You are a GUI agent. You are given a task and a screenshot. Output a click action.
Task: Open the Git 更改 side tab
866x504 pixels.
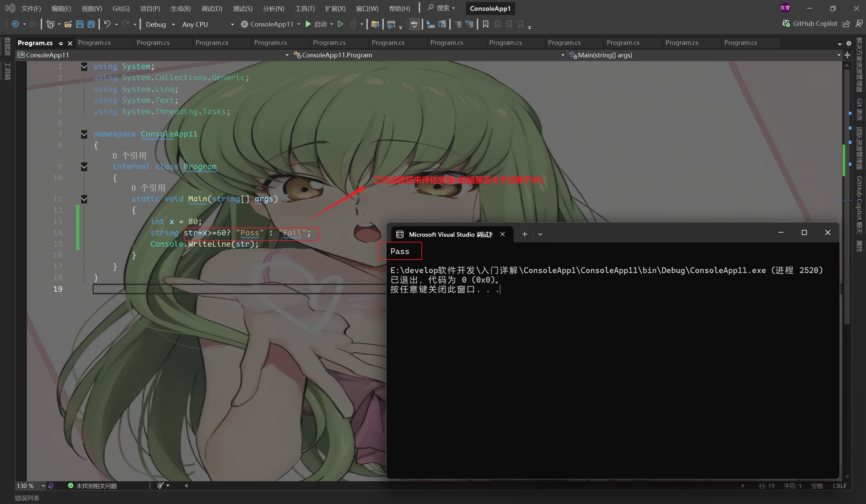point(859,110)
